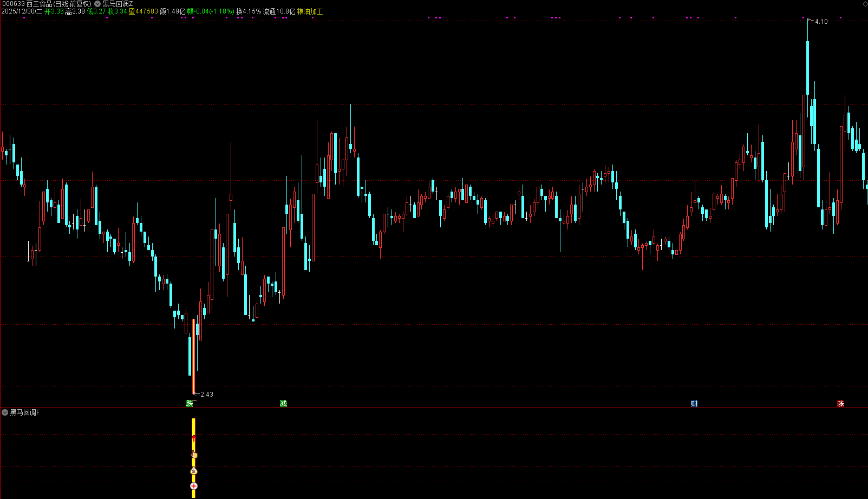This screenshot has width=868, height=499.
Task: Click the green 跌 event marker
Action: click(190, 403)
